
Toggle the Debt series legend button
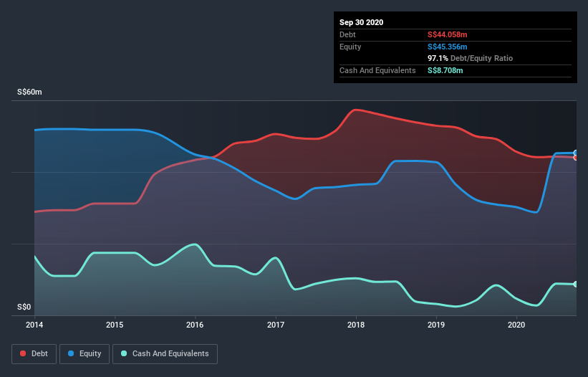[34, 354]
